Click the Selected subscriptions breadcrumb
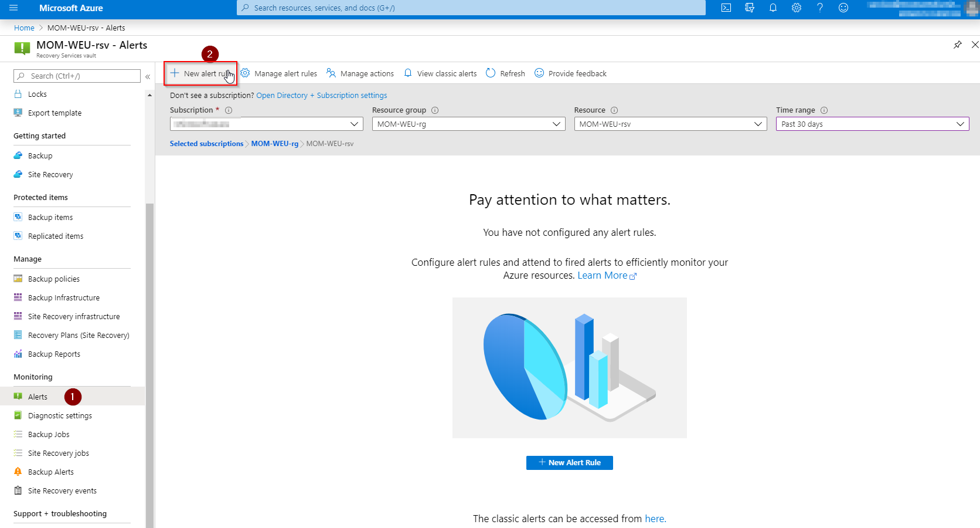The height and width of the screenshot is (528, 980). (x=206, y=143)
